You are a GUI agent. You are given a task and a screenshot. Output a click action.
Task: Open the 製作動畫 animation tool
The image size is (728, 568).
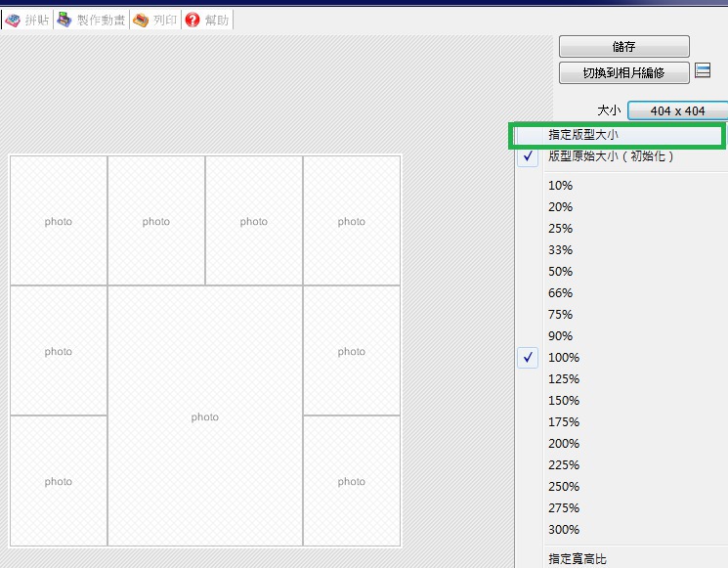pos(92,20)
